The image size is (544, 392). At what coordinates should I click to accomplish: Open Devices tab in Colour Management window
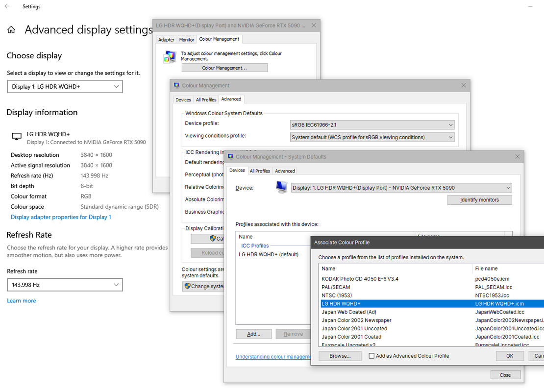(x=183, y=99)
